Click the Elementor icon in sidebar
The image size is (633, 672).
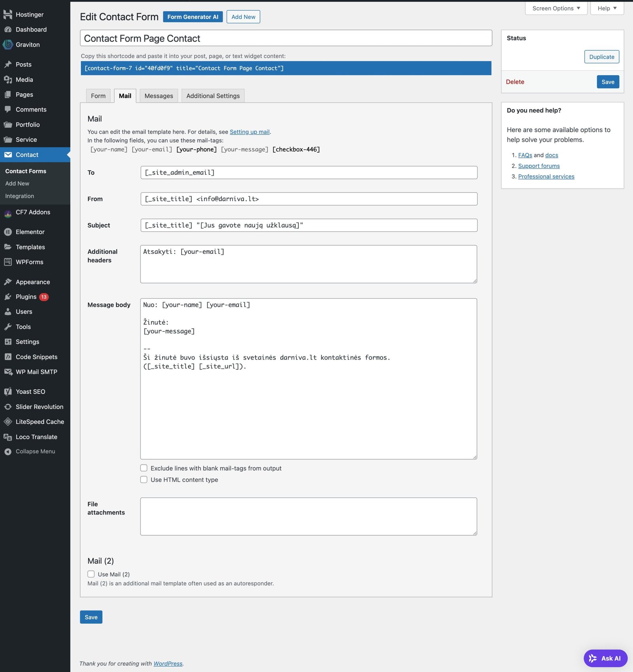[x=8, y=232]
